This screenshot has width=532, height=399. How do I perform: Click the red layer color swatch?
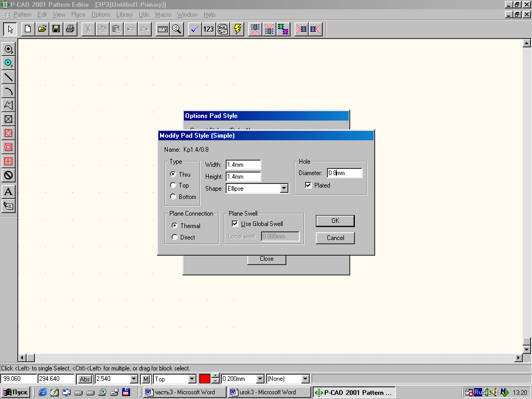205,379
